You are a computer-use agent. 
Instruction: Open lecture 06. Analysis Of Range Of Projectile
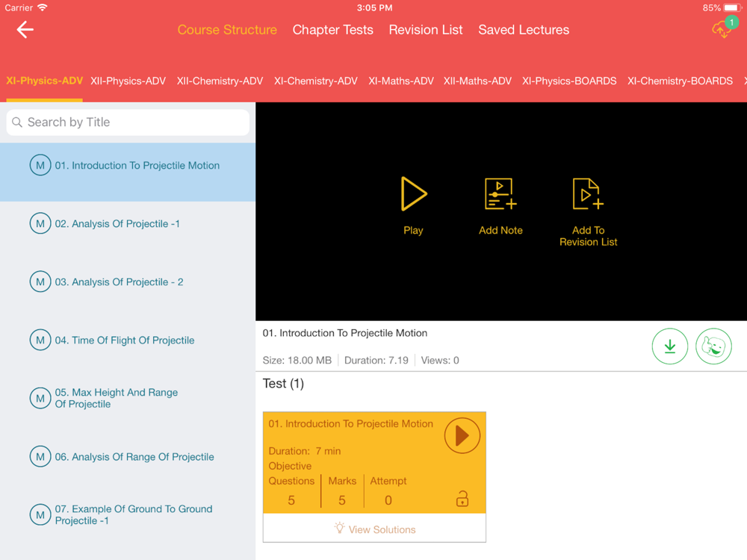[x=134, y=456]
